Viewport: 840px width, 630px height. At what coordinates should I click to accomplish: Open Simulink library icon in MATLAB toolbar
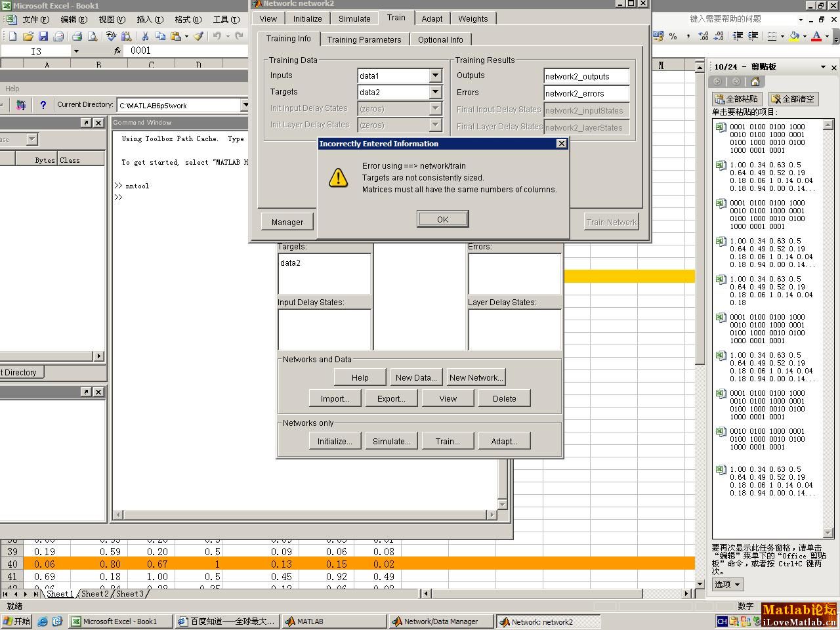coord(21,104)
